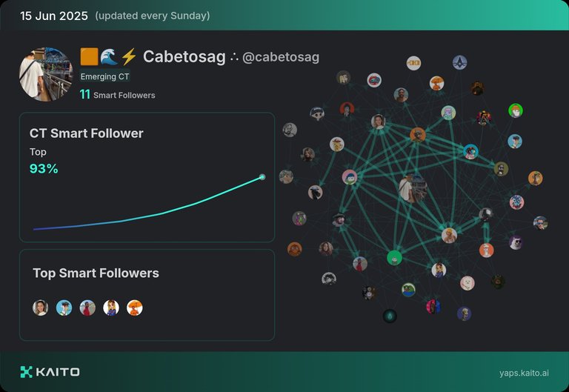The image size is (569, 392).
Task: Select the first Top Smart Followers avatar
Action: [40, 308]
